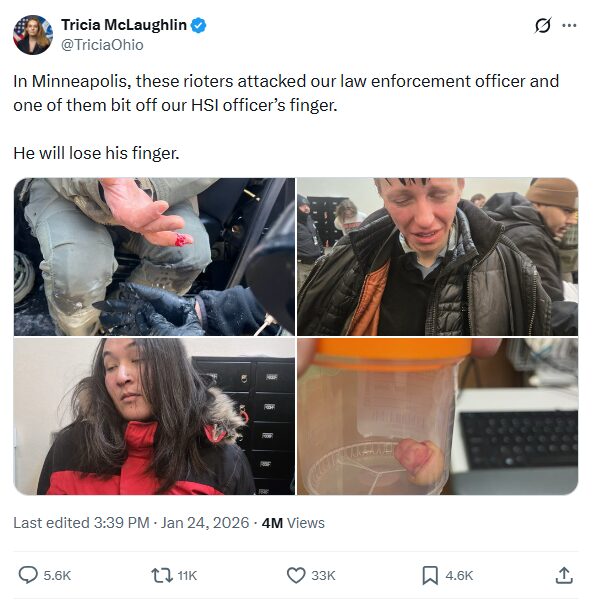Click the reply speech-bubble icon
Viewport: 593px width, 601px height.
(28, 575)
